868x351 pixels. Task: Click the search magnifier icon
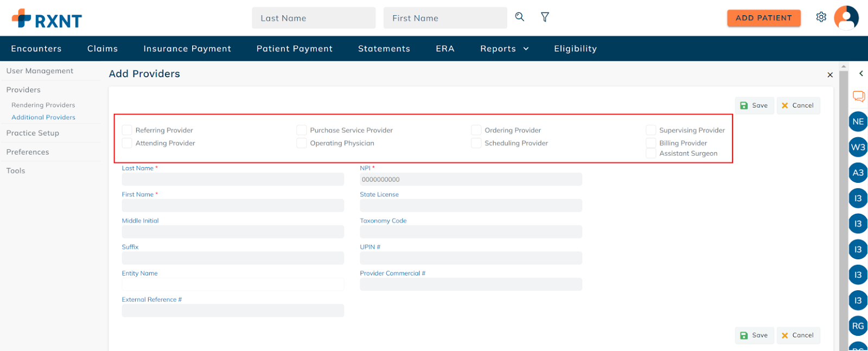coord(519,17)
